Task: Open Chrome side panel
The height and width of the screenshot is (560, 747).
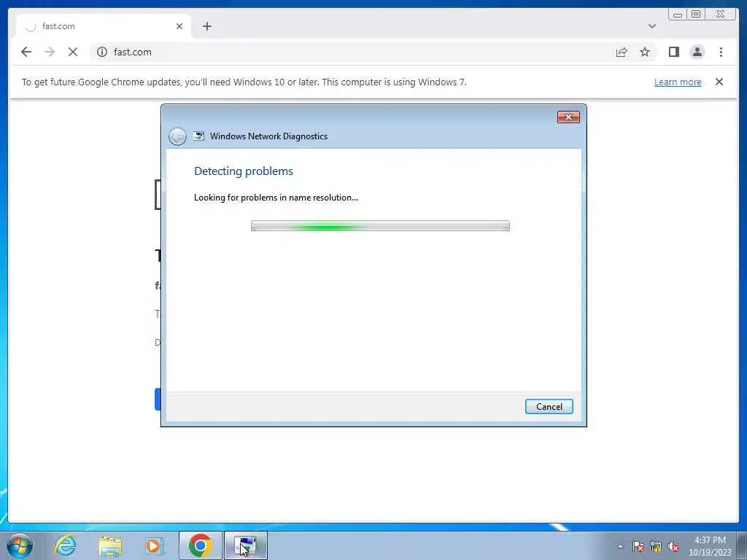Action: [673, 52]
